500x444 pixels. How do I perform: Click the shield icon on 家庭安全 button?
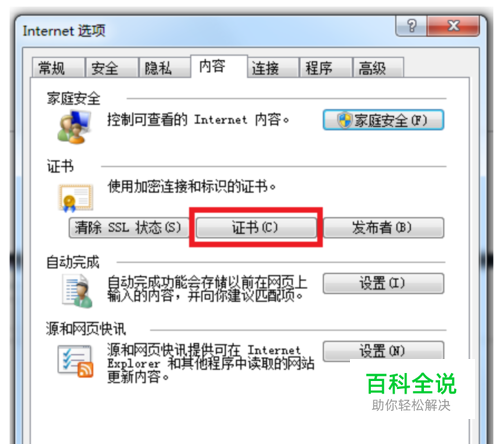coord(344,120)
